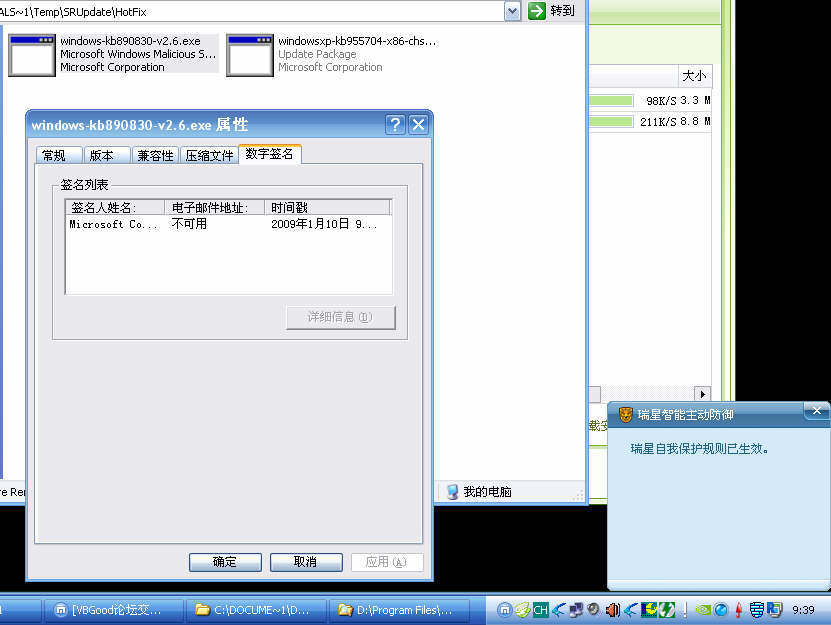Click the 不可用 email cell
The image size is (831, 625).
(189, 224)
